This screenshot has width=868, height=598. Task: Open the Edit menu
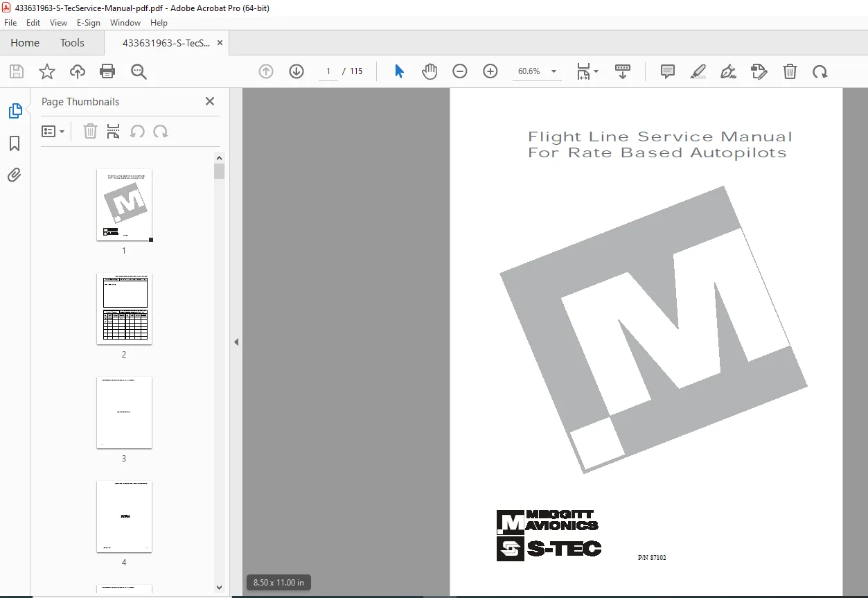coord(33,23)
